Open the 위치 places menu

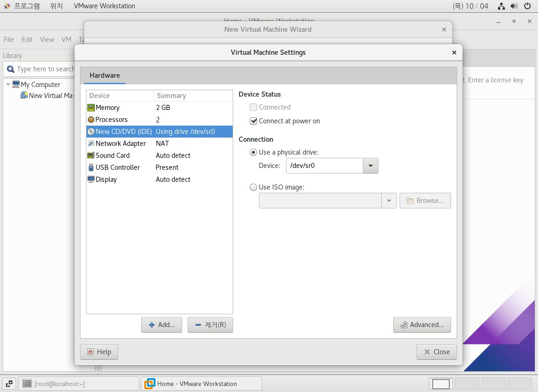tap(57, 6)
